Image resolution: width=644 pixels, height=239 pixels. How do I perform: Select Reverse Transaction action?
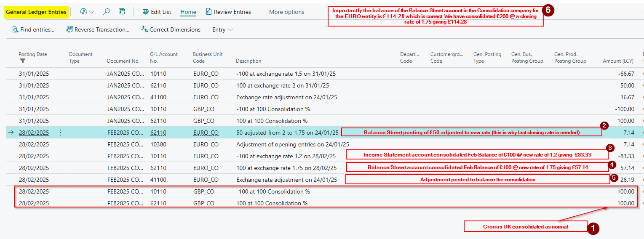click(x=98, y=29)
